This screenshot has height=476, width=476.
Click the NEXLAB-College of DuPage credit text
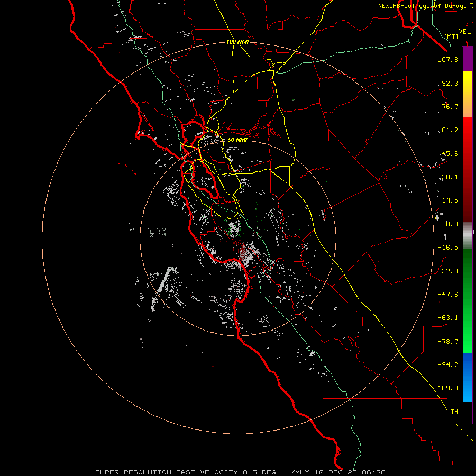[422, 6]
